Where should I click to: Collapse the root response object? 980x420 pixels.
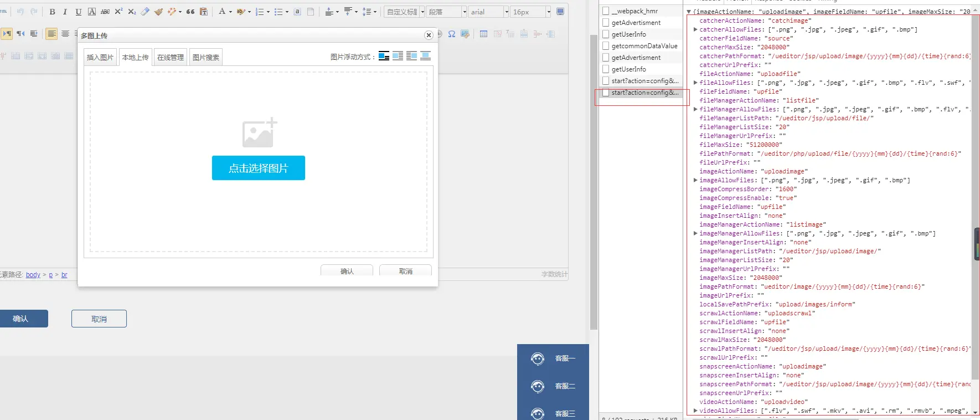[x=689, y=12]
